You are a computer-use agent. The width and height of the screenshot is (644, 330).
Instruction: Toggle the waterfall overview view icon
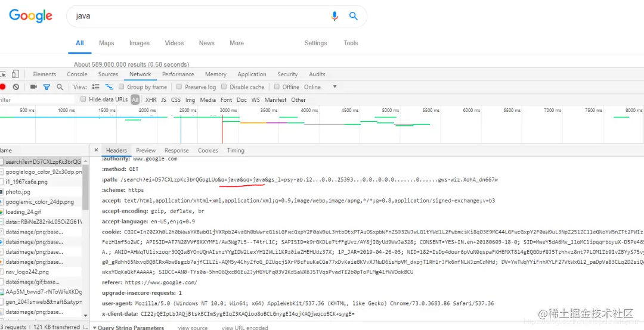109,87
